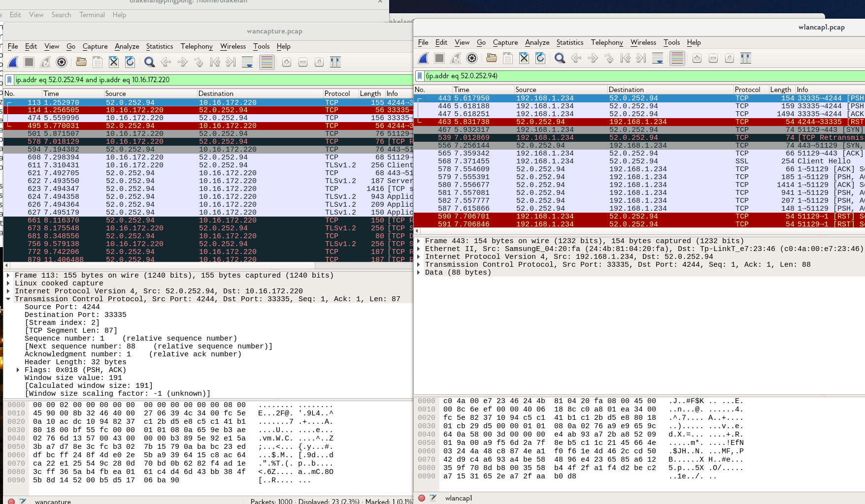Screen dimensions: 865x504
Task: Close the capture file in wancapture window
Action: [x=114, y=62]
